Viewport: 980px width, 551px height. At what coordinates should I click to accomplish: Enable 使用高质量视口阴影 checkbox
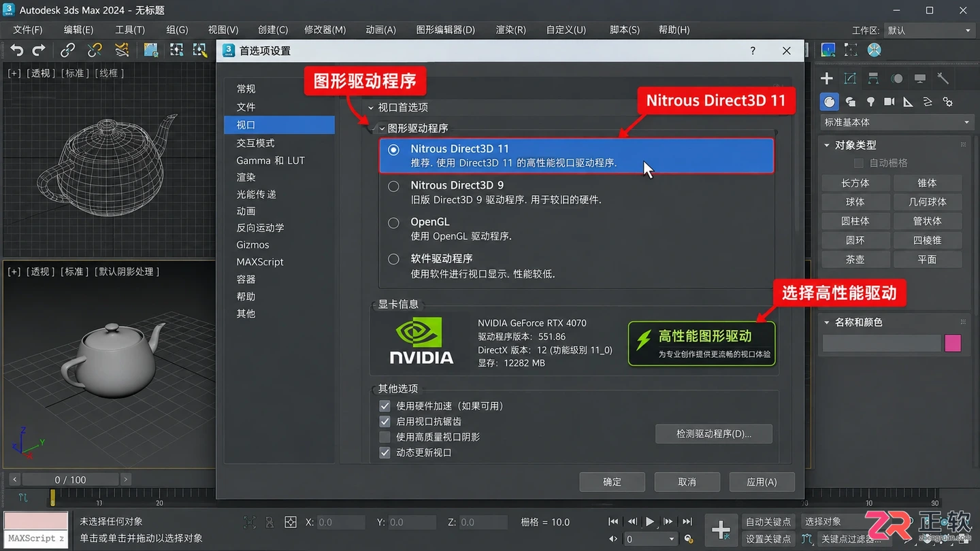click(385, 437)
